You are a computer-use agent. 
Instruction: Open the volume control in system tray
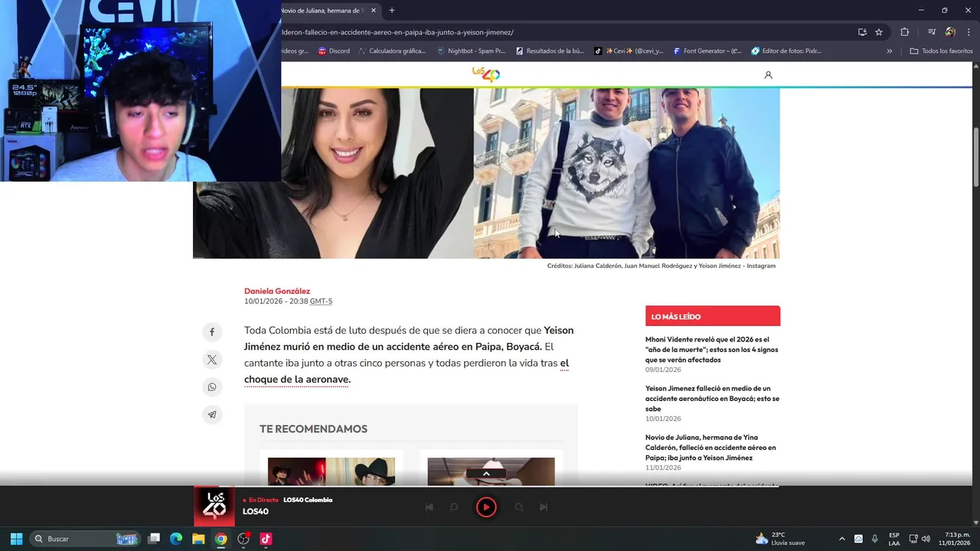coord(926,539)
